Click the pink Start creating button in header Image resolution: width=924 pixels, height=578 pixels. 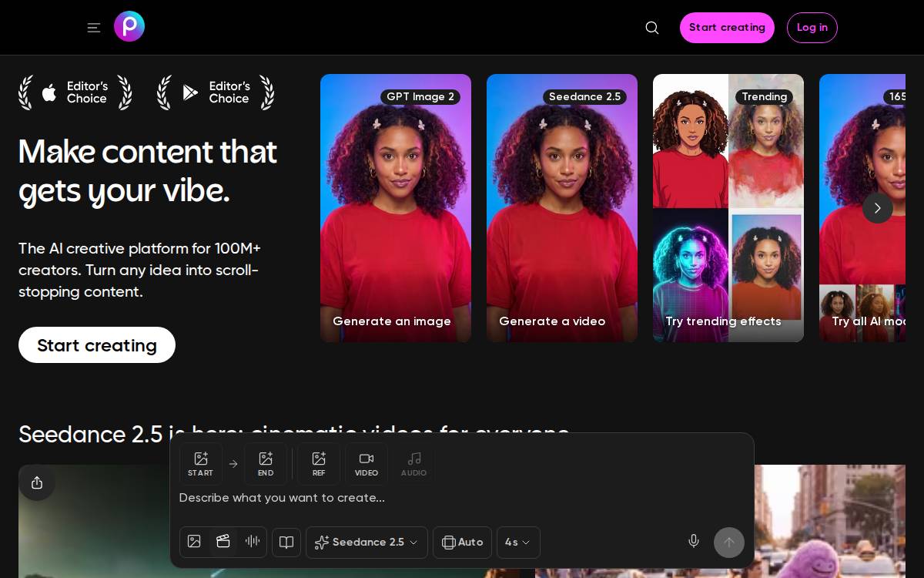[x=727, y=28]
